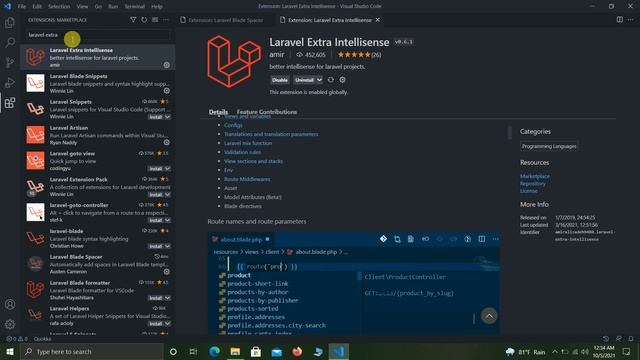Open Task View on taskbar

[193, 351]
